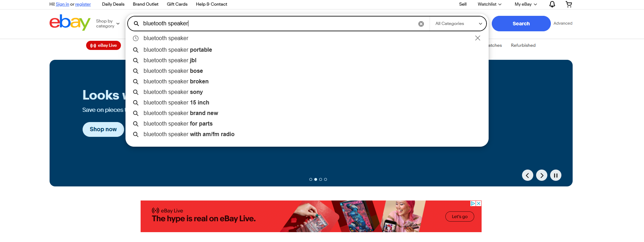Jump to the first carousel slide dot
This screenshot has height=242, width=644.
(311, 179)
